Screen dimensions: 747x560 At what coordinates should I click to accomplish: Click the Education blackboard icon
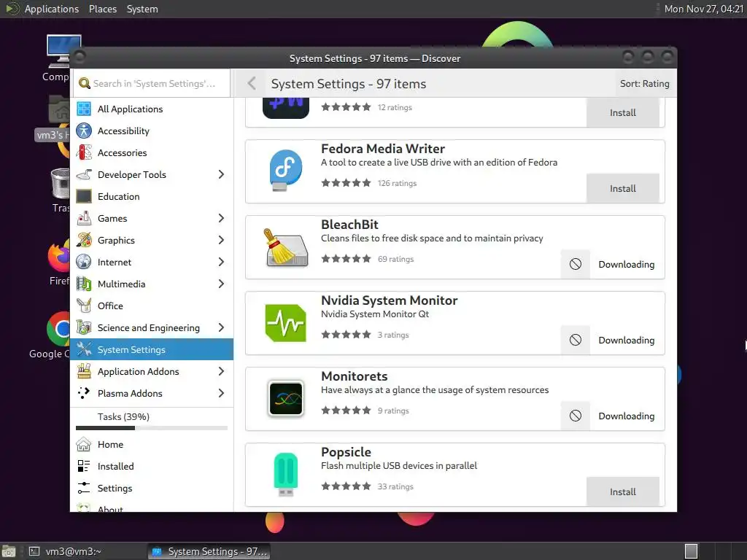pos(84,197)
